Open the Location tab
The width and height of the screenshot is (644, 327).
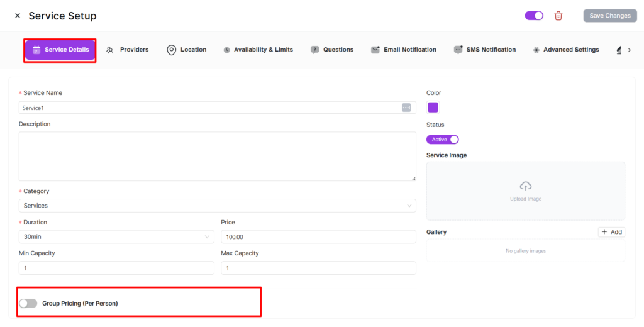[187, 50]
